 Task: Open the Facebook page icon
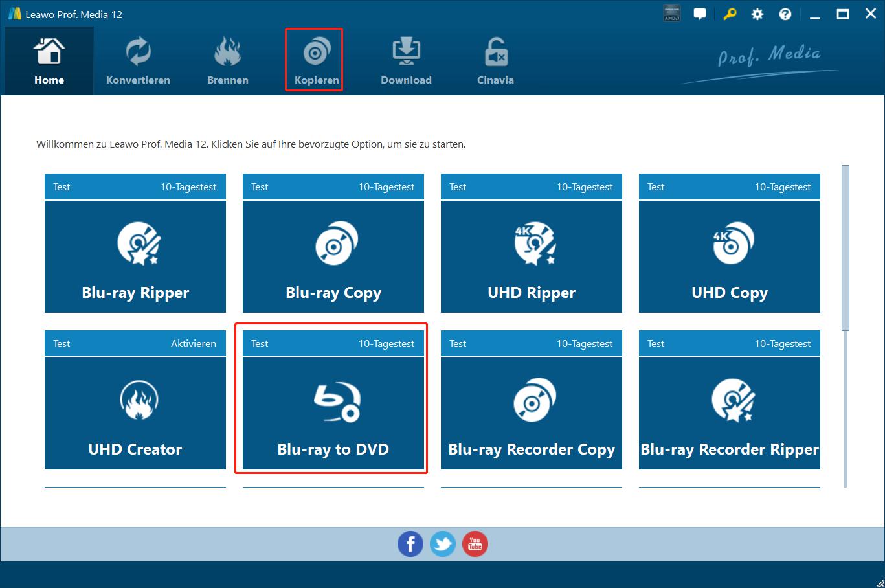410,544
